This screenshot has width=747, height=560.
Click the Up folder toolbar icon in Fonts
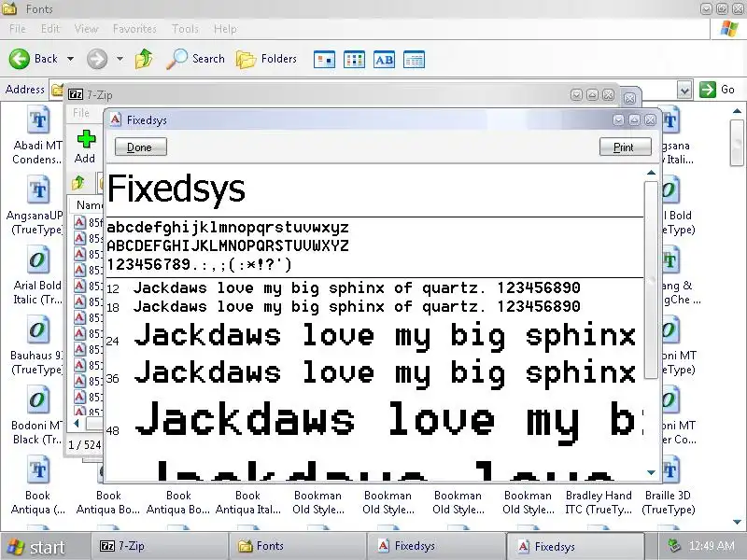coord(144,59)
